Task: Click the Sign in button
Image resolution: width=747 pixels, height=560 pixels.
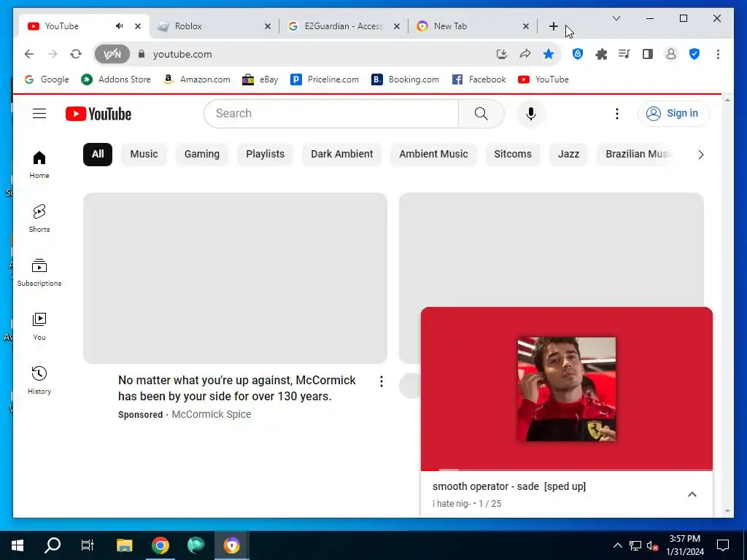Action: tap(673, 113)
